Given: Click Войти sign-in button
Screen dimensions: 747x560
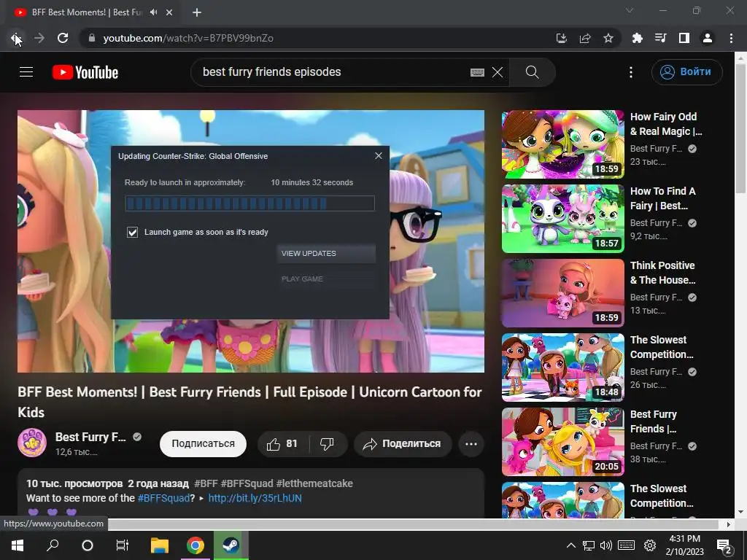Looking at the screenshot, I should point(686,72).
